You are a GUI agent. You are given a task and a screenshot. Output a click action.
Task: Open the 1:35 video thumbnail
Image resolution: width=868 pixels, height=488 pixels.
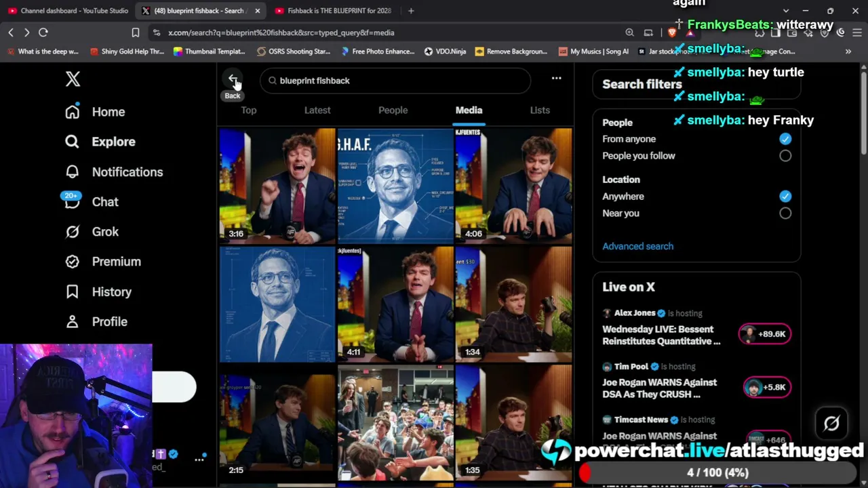pyautogui.click(x=513, y=423)
